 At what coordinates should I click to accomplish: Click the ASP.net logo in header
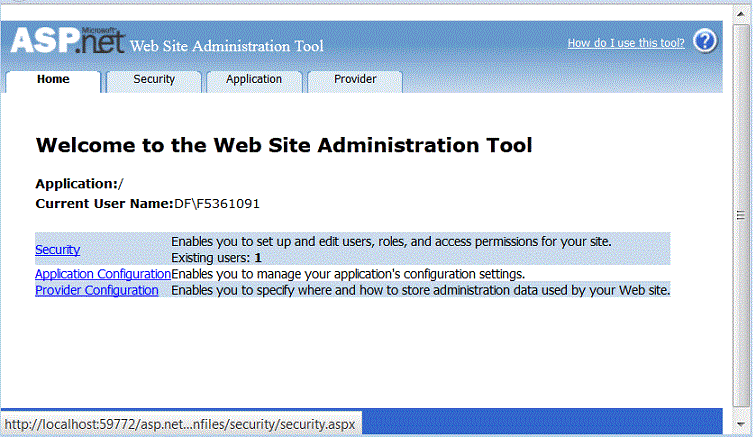[68, 40]
